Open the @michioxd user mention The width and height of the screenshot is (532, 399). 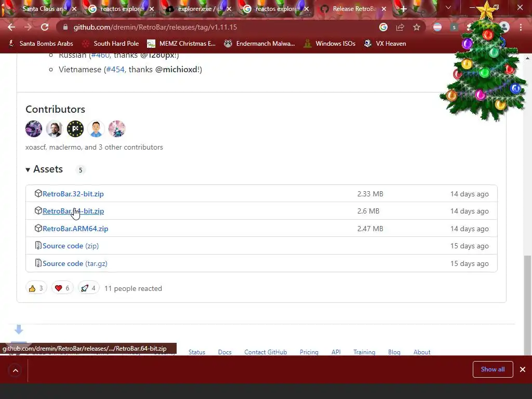coord(177,69)
